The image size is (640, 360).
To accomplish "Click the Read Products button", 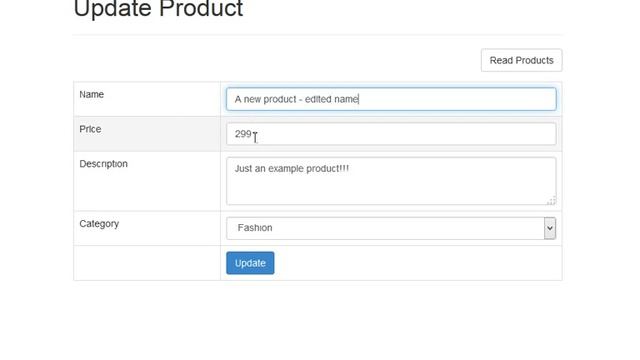I will click(521, 60).
